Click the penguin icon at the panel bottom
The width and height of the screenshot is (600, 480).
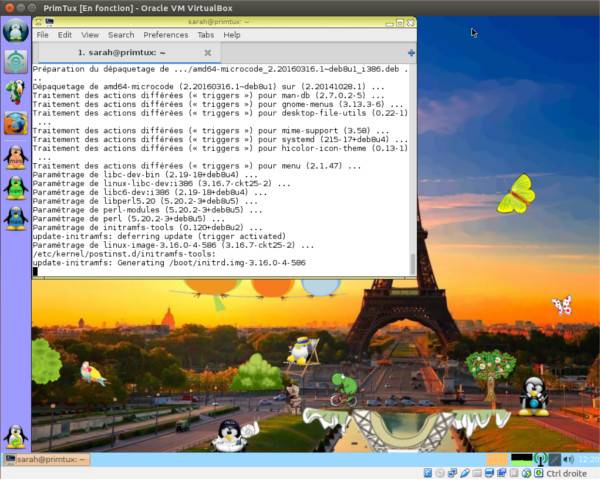click(16, 437)
